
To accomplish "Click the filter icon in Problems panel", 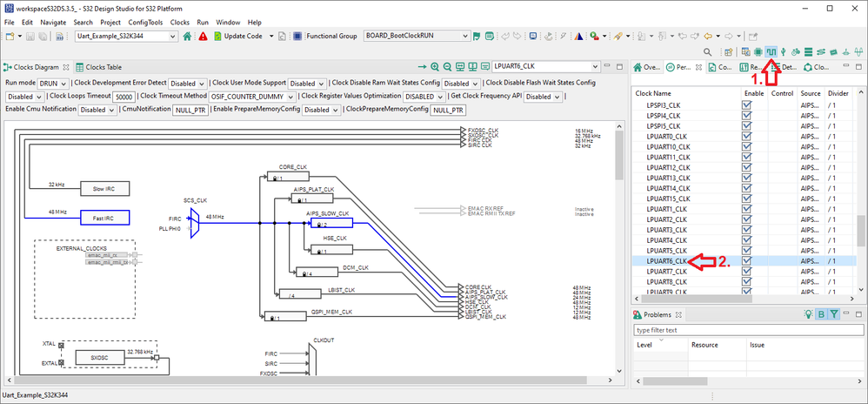I will 833,314.
